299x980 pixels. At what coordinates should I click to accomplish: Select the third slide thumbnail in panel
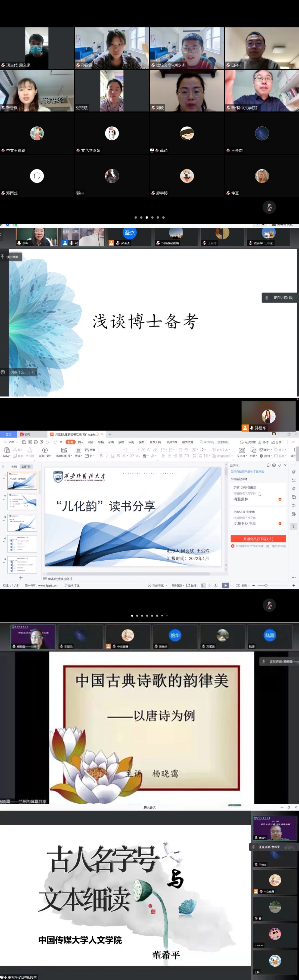click(x=22, y=522)
